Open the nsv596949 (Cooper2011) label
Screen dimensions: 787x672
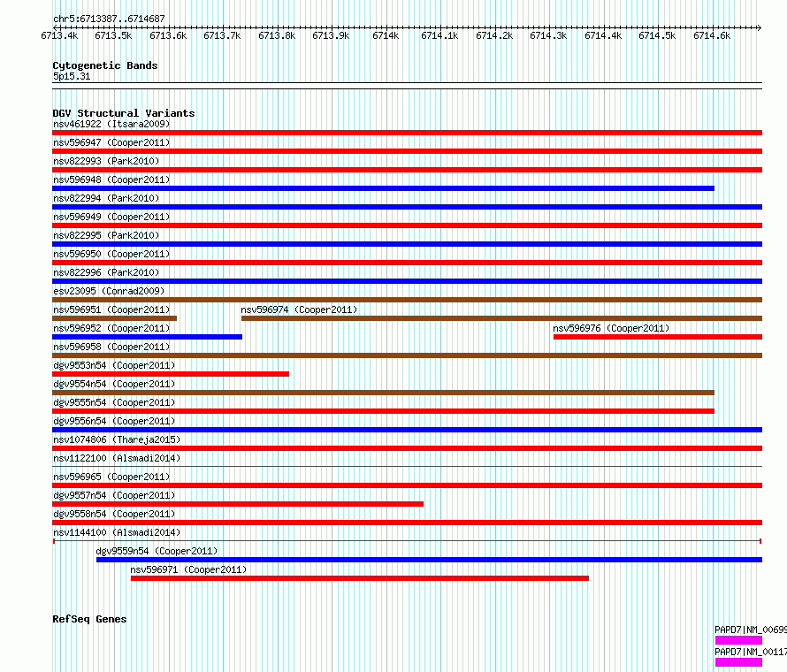111,217
